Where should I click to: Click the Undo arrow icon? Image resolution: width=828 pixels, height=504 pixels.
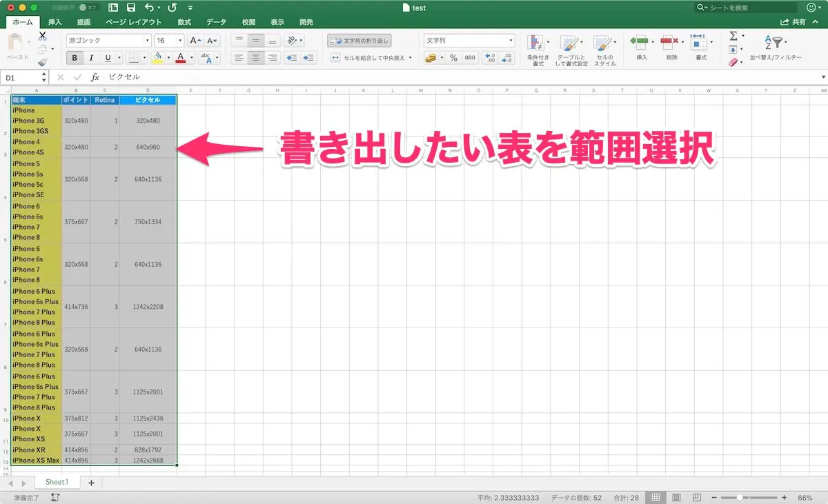pos(150,8)
